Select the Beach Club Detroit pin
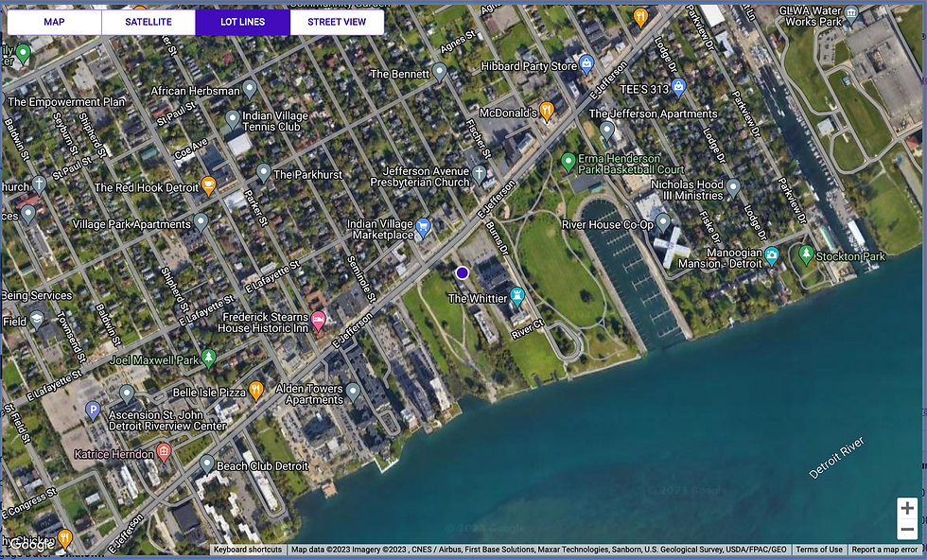 coord(206,464)
